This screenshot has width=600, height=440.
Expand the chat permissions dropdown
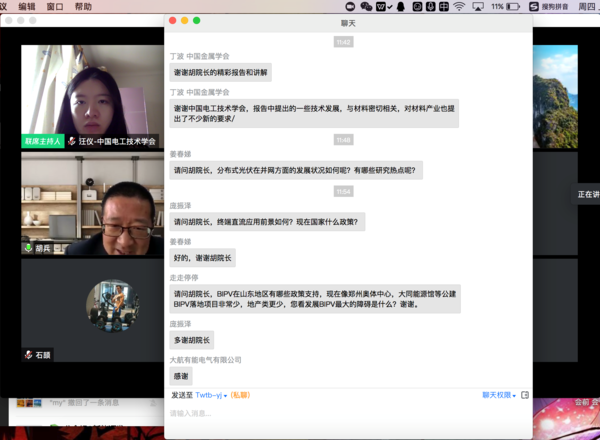coord(499,395)
